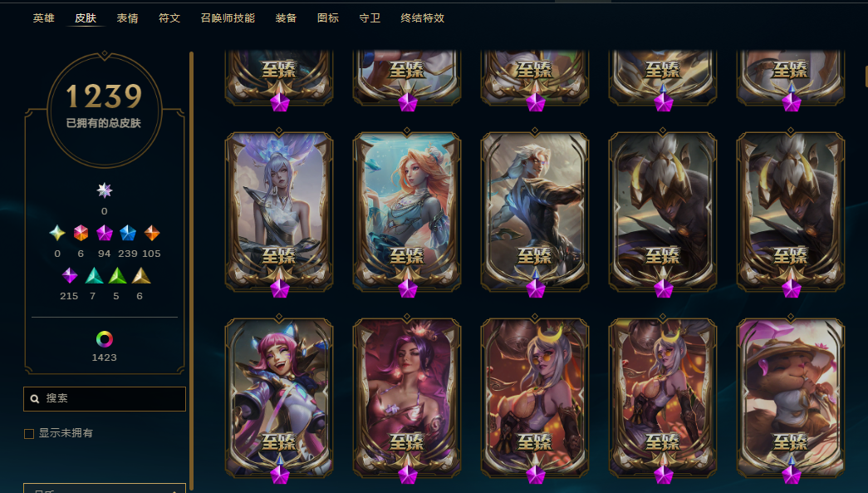Image resolution: width=868 pixels, height=493 pixels.
Task: Filter by the magenta pentagon gem showing 94
Action: (x=105, y=234)
